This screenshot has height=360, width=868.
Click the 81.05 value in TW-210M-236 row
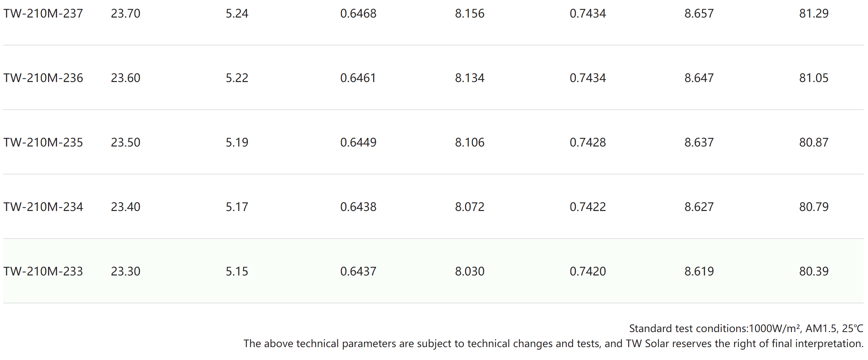[814, 78]
